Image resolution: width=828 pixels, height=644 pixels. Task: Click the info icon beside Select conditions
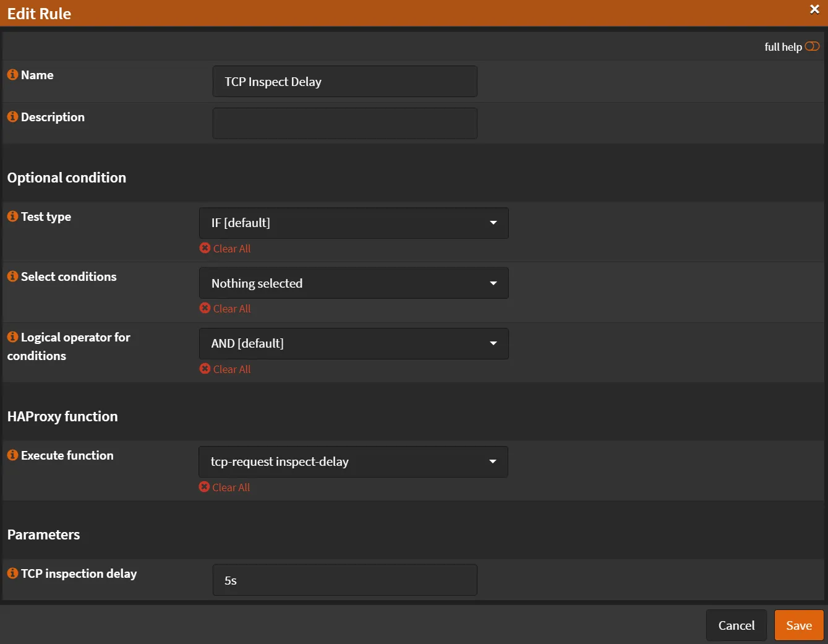click(12, 277)
